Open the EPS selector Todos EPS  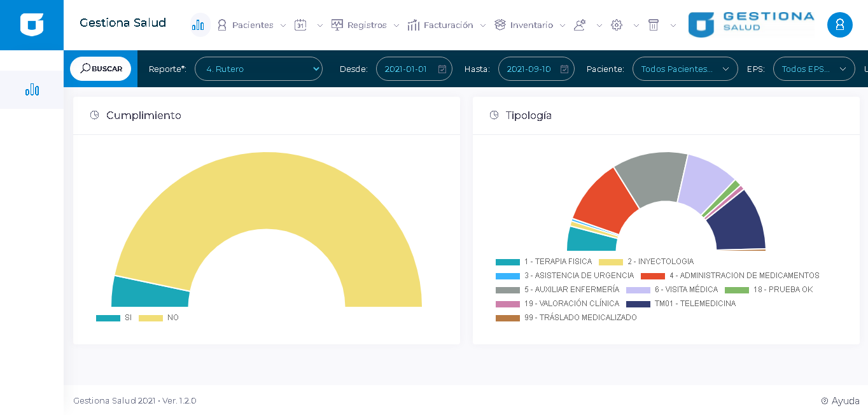click(x=813, y=69)
